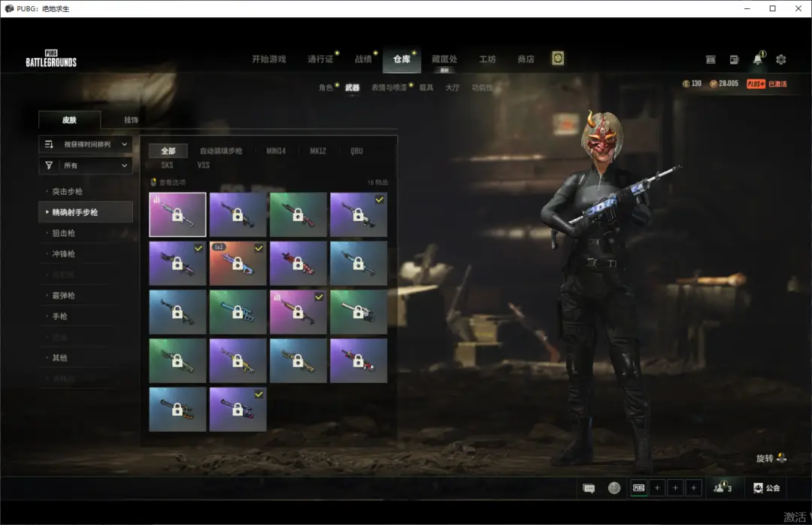Open the 按获得时间排列 sort dropdown
Screen dimensions: 812x525
click(86, 144)
